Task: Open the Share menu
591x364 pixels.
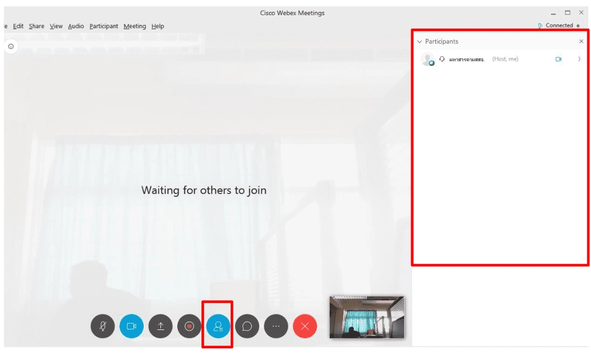Action: 37,26
